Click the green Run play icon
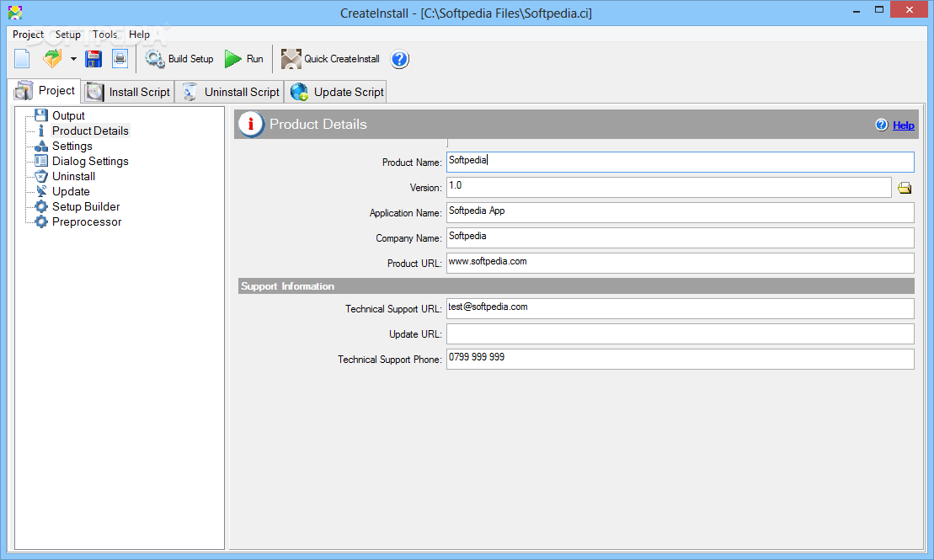The height and width of the screenshot is (560, 934). pos(233,59)
